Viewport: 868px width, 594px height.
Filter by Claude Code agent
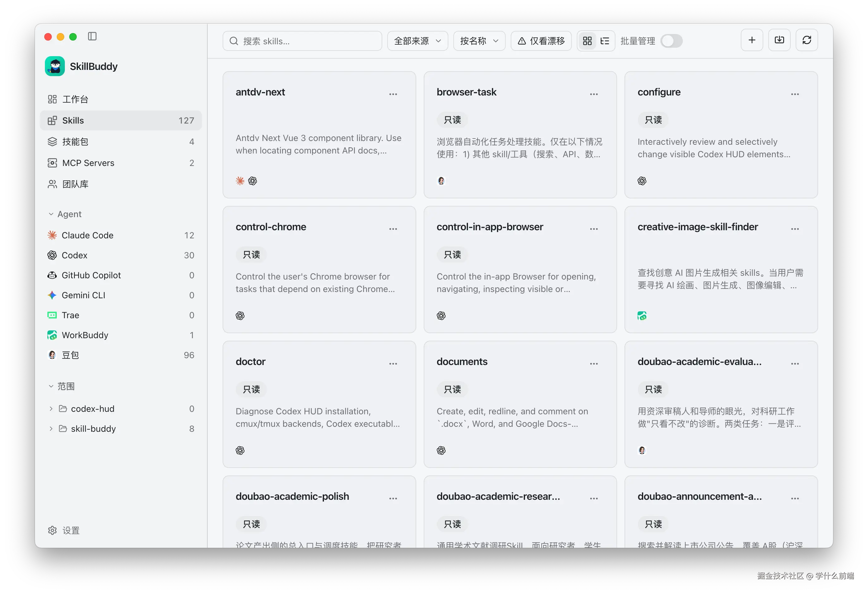[x=121, y=235]
